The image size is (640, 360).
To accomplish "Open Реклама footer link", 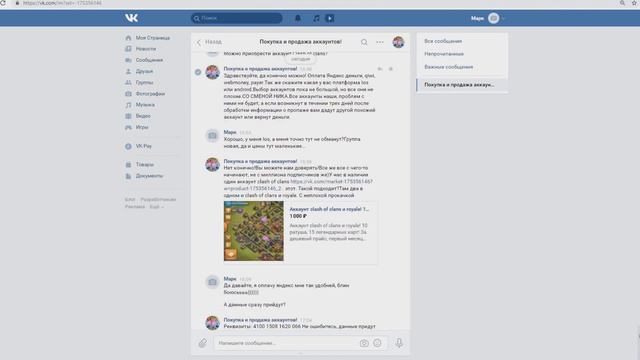I will [135, 207].
